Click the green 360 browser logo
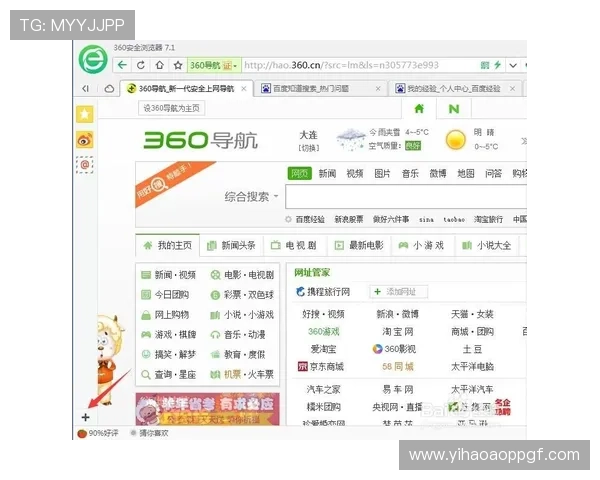The width and height of the screenshot is (600, 480). pyautogui.click(x=93, y=59)
